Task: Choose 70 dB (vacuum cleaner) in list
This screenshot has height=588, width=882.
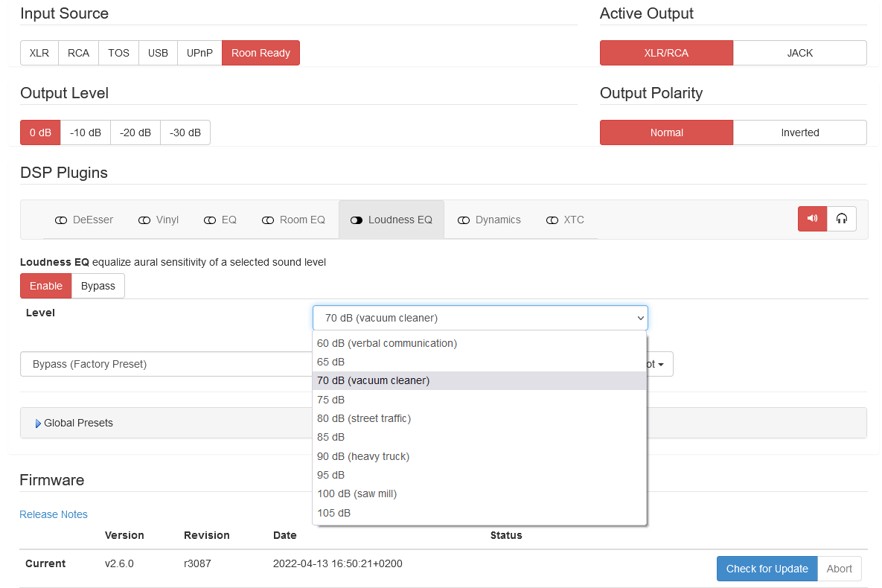Action: point(479,381)
